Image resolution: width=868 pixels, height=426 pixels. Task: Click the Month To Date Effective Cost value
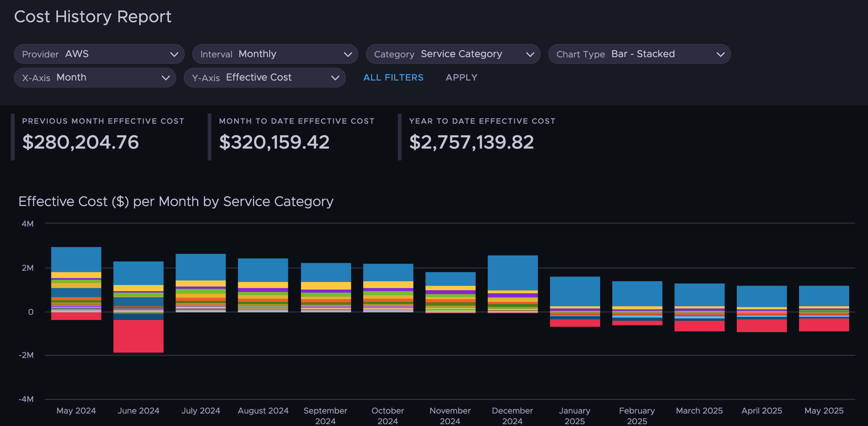(x=274, y=142)
